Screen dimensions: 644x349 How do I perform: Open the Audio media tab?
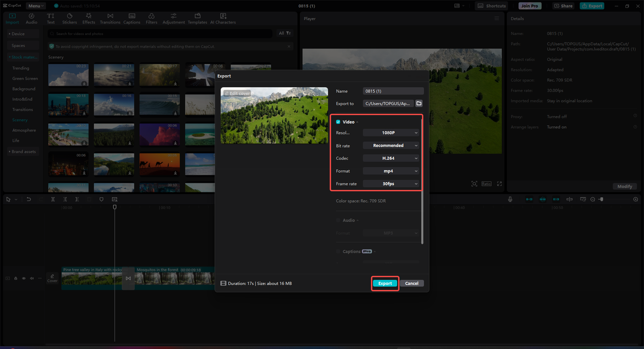(31, 19)
